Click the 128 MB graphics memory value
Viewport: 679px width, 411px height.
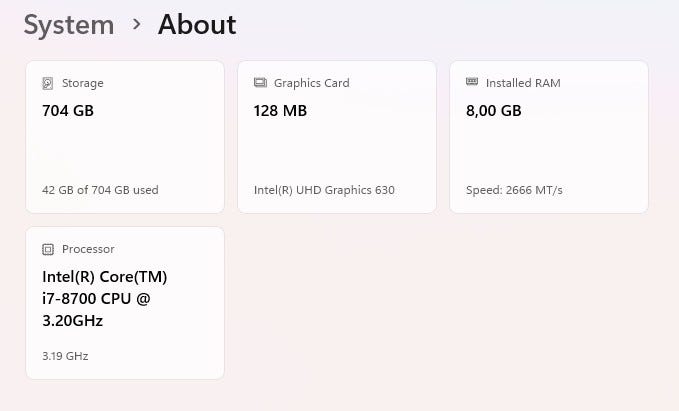coord(280,111)
